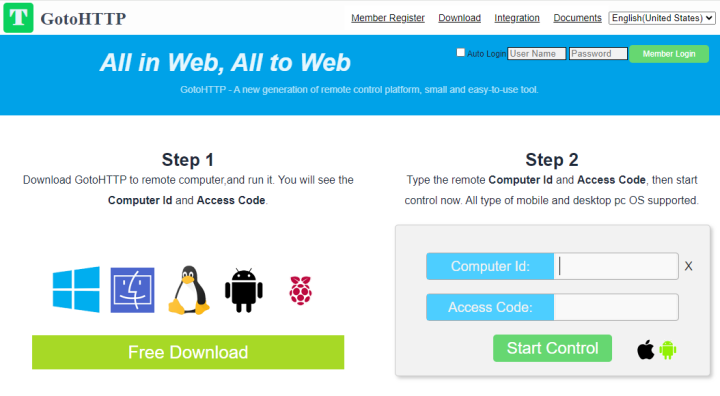Select the Raspberry Pi icon
The image size is (720, 396).
pos(301,290)
